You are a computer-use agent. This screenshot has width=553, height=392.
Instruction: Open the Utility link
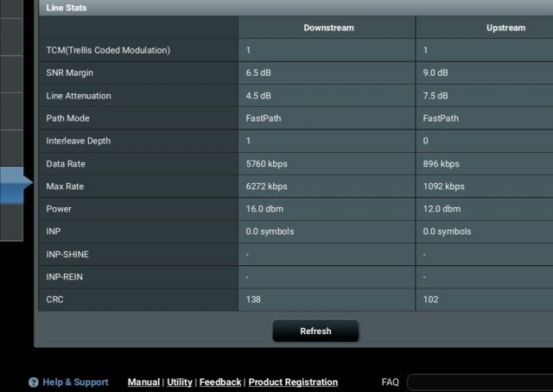180,383
